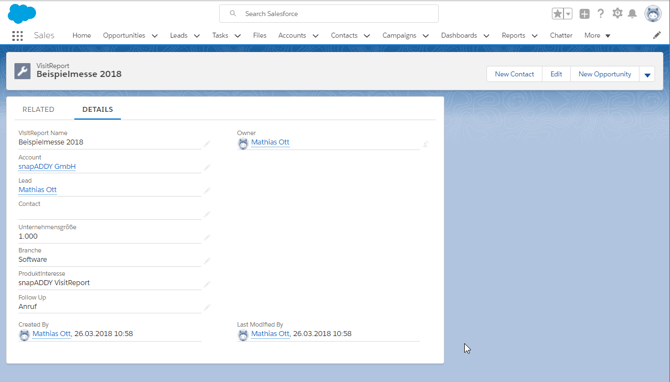The image size is (670, 382).
Task: Expand the Leads menu chevron
Action: tap(197, 36)
